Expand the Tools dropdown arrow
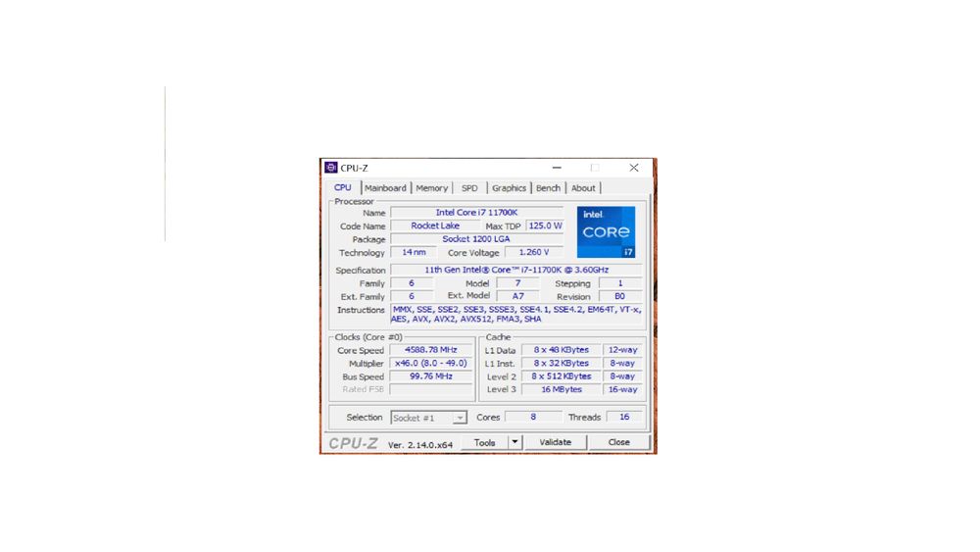 [515, 442]
